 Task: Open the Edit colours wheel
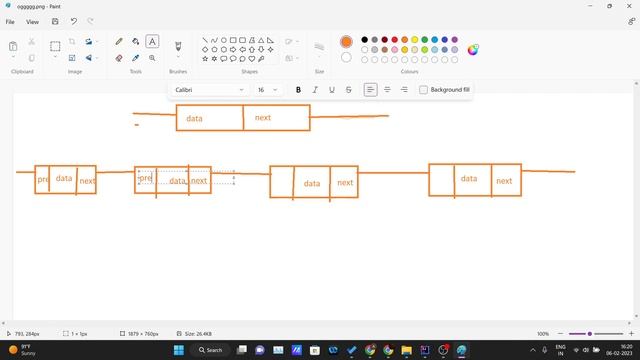pos(473,50)
